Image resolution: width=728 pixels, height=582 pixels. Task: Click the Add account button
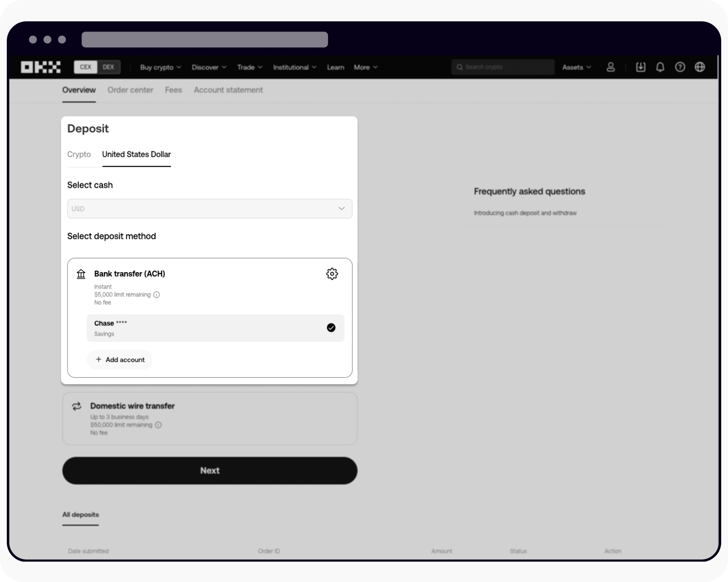point(119,359)
